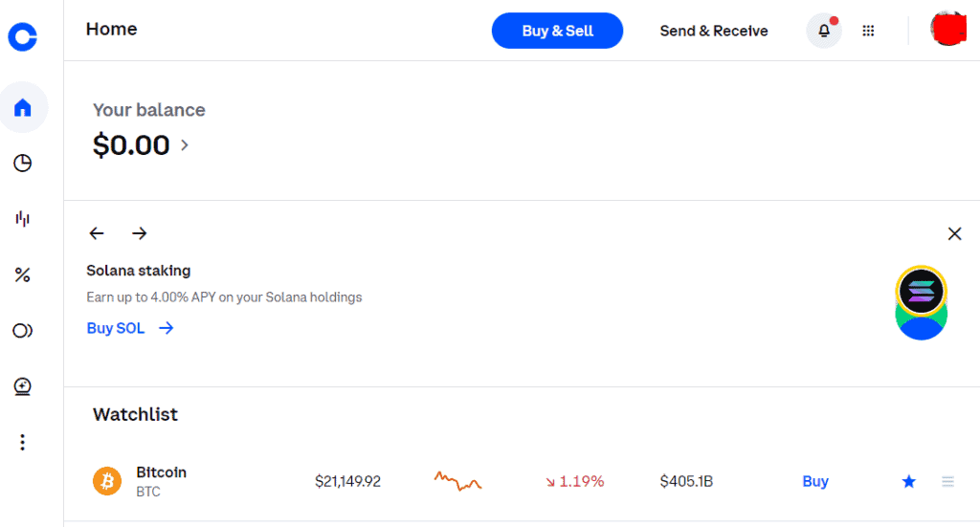Dismiss the Solana staking card

(x=954, y=233)
